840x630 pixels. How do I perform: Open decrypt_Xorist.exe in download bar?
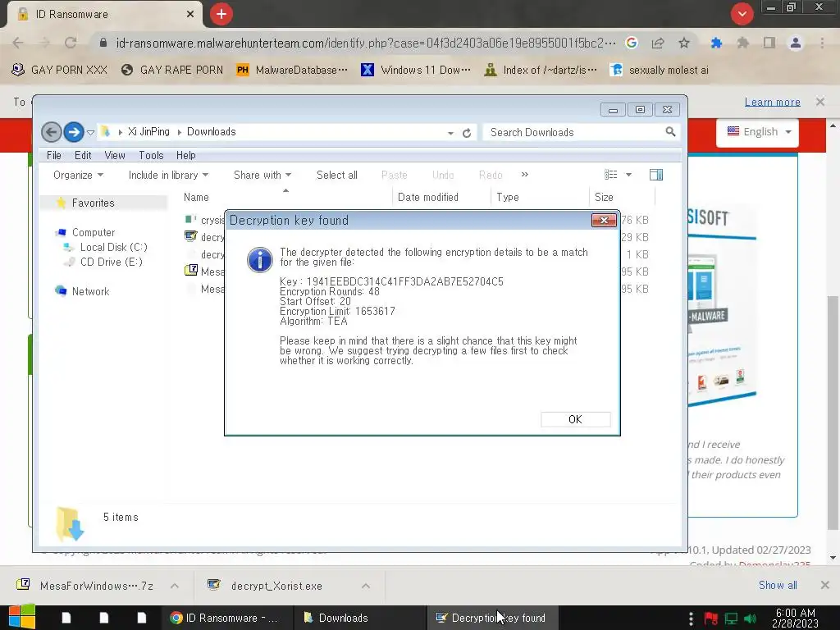pos(277,586)
